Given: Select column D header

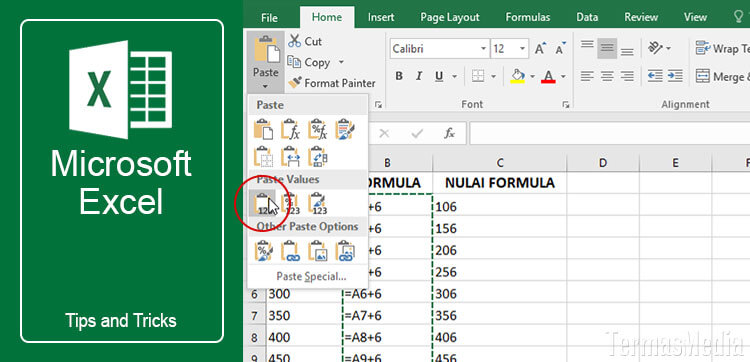Looking at the screenshot, I should pos(603,163).
